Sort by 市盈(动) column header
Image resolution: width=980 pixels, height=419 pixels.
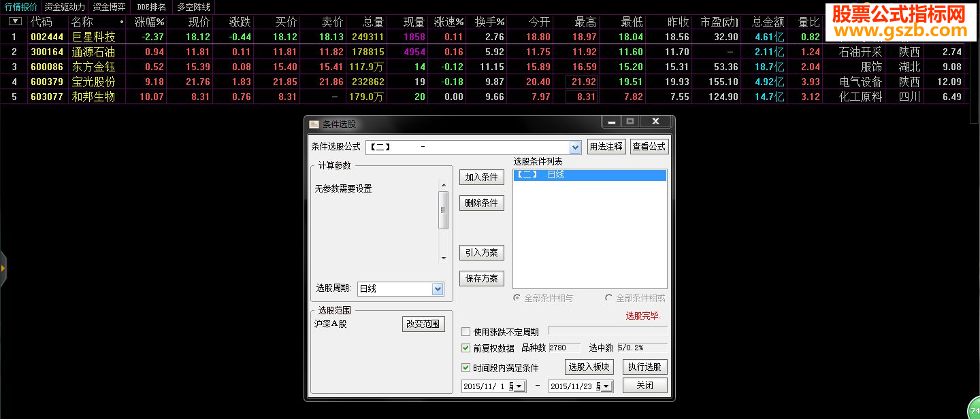coord(719,22)
